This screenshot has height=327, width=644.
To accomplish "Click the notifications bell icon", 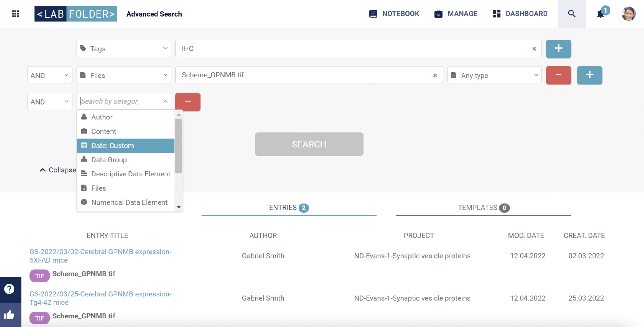I will tap(600, 14).
